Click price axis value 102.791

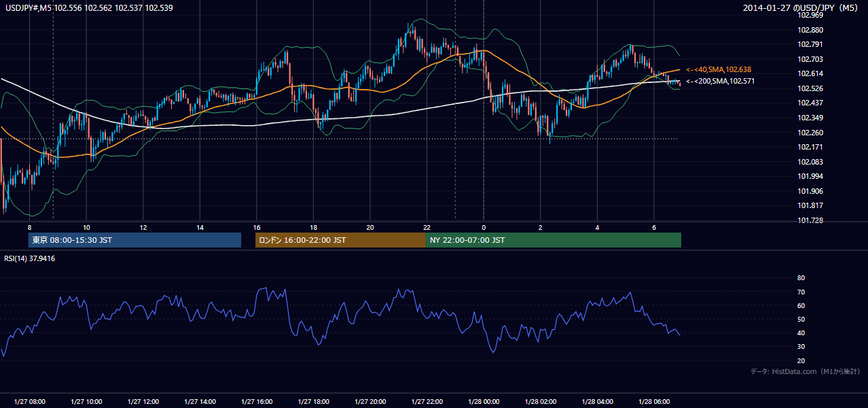tap(810, 44)
